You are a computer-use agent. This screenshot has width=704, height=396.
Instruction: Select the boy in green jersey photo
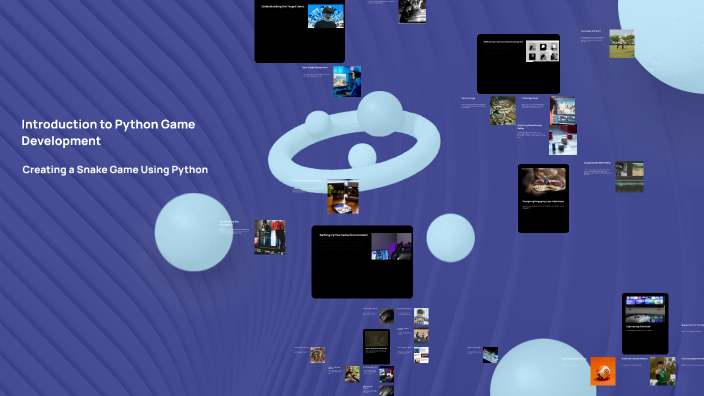pos(662,371)
